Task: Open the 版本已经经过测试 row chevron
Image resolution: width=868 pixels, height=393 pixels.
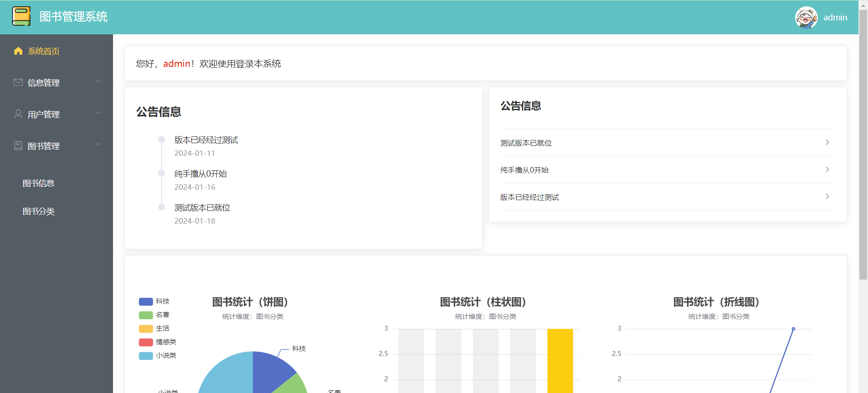Action: click(827, 196)
